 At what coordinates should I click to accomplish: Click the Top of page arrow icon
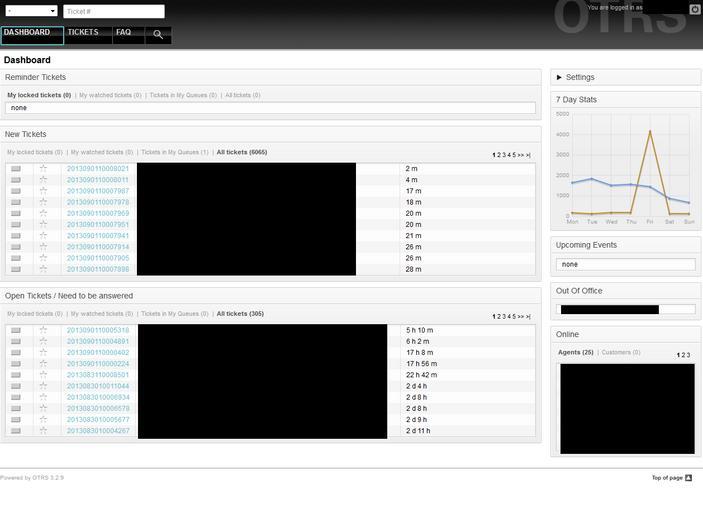click(688, 478)
